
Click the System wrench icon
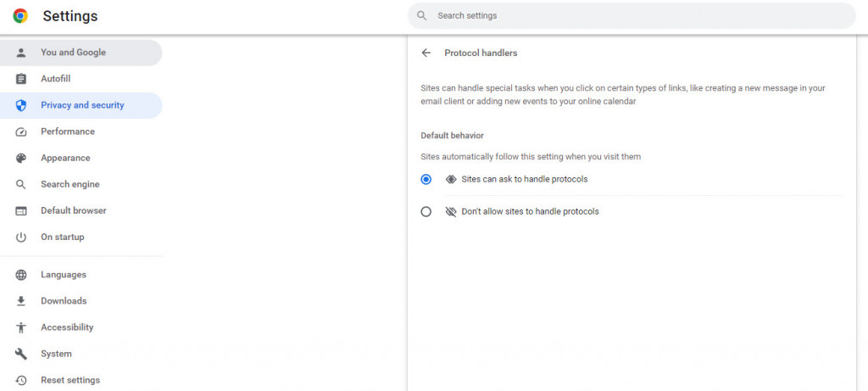21,354
